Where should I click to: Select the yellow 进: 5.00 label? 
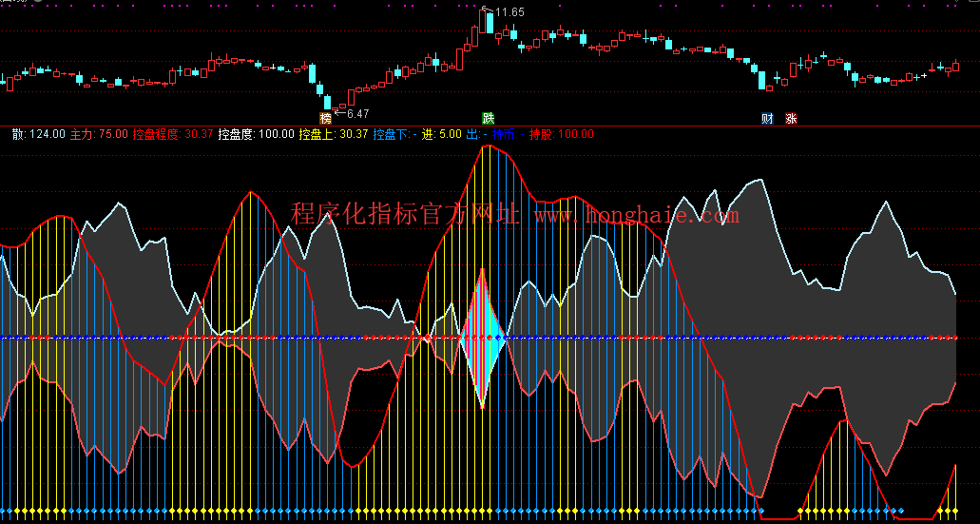click(441, 134)
